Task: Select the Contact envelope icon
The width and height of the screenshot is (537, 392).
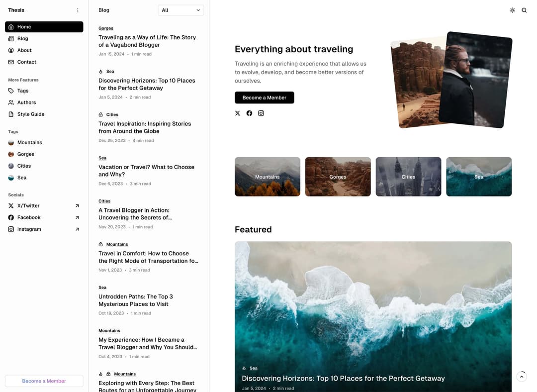Action: click(11, 62)
